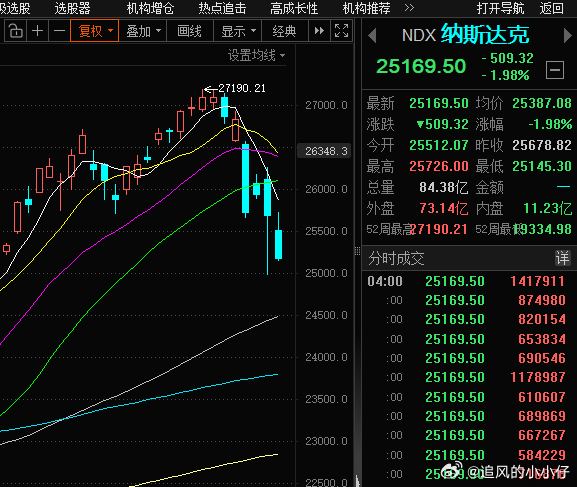
Task: Zoom out chart with minus icon
Action: [59, 31]
